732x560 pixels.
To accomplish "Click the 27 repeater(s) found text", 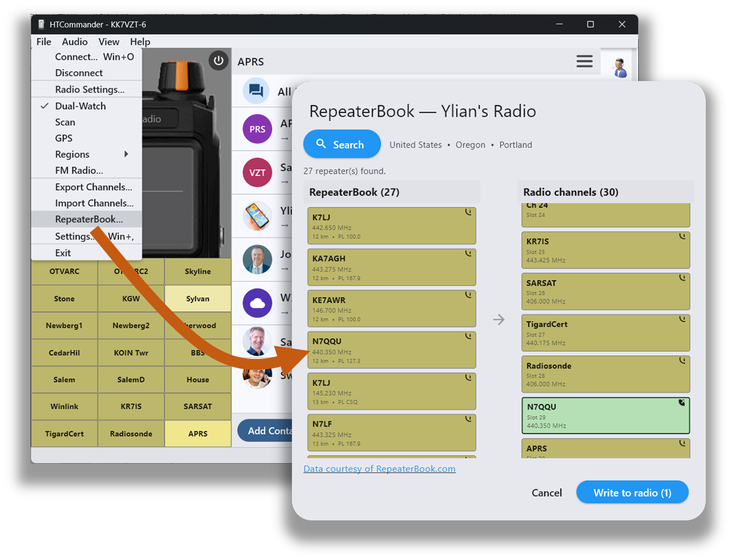I will click(344, 171).
